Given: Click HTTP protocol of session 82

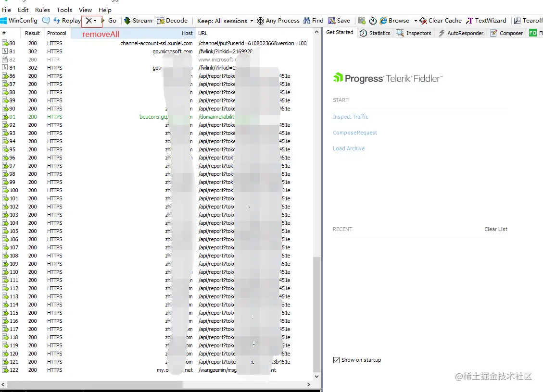Looking at the screenshot, I should pyautogui.click(x=53, y=60).
